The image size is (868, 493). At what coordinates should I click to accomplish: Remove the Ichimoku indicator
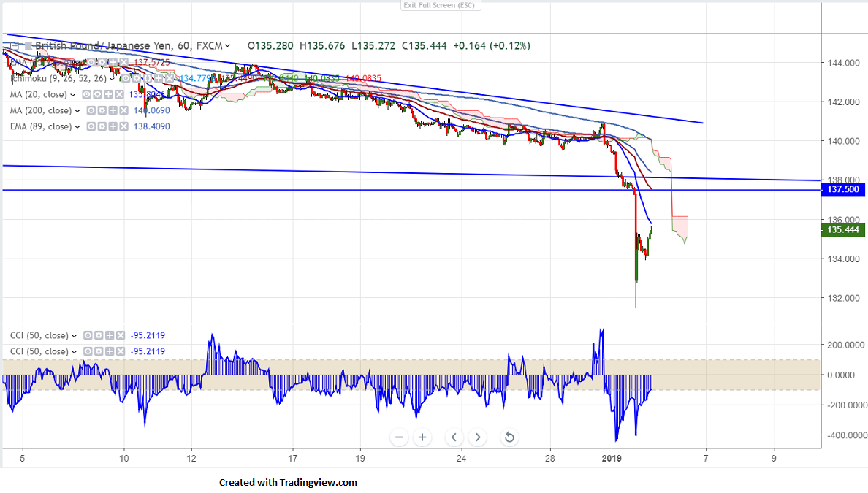click(x=170, y=79)
